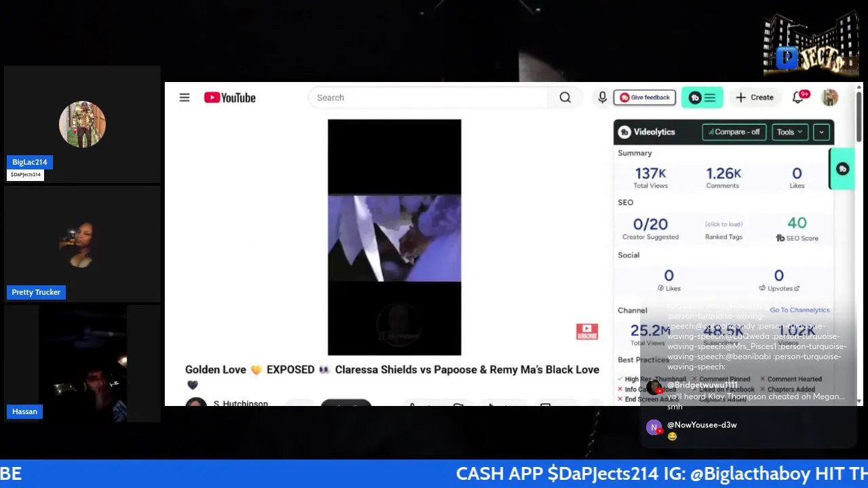The width and height of the screenshot is (868, 488).
Task: Open the Go To Channelytics link
Action: 800,310
